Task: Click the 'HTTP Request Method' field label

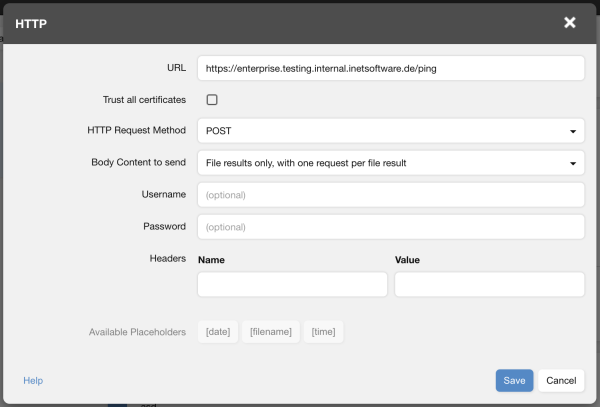Action: point(137,130)
